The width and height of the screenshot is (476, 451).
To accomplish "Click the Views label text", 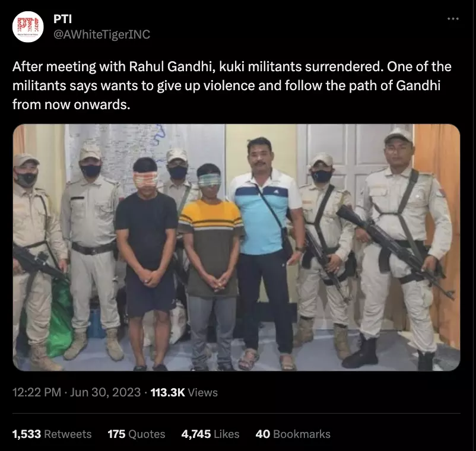I will (x=203, y=392).
